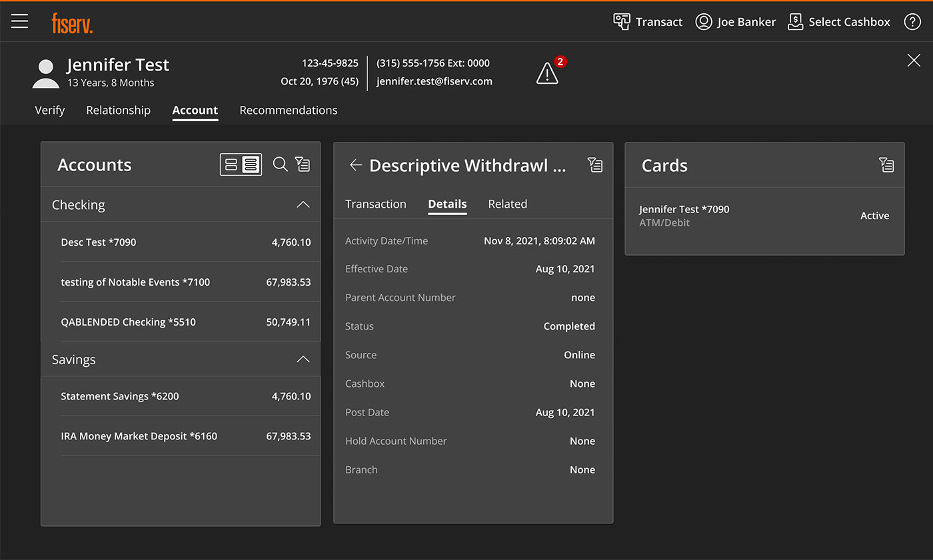Screen dimensions: 933x560
Task: Switch to expanded list view toggle
Action: click(231, 164)
